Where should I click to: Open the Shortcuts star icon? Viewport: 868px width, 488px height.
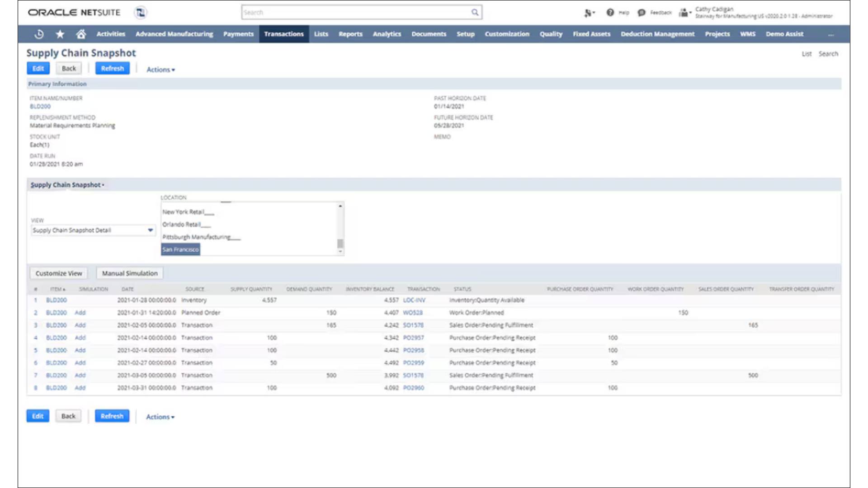(60, 34)
